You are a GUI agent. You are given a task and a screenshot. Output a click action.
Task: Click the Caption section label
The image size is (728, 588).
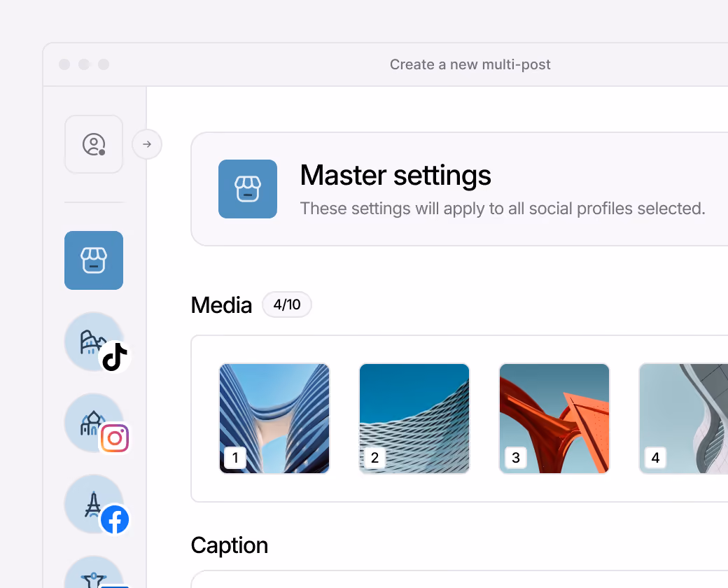coord(230,545)
